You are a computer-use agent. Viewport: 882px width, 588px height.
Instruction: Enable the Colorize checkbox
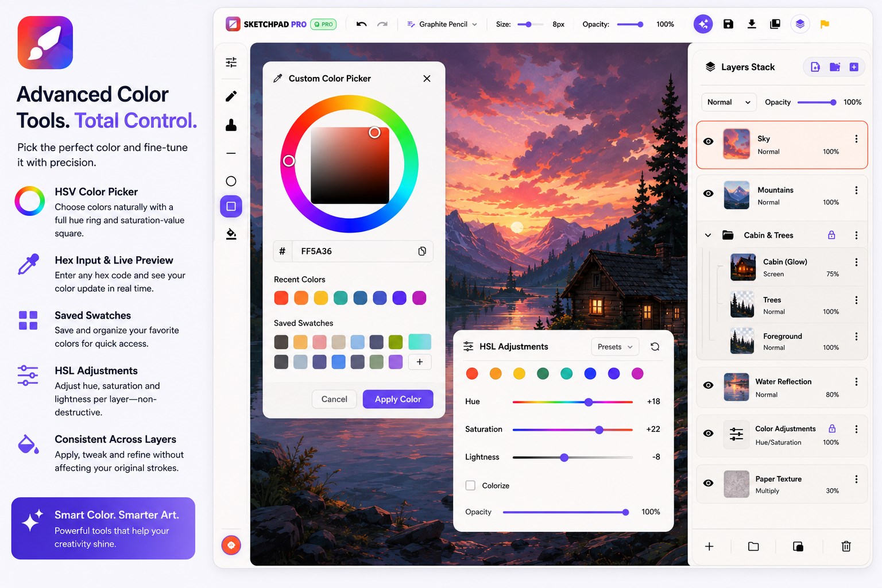pos(470,485)
